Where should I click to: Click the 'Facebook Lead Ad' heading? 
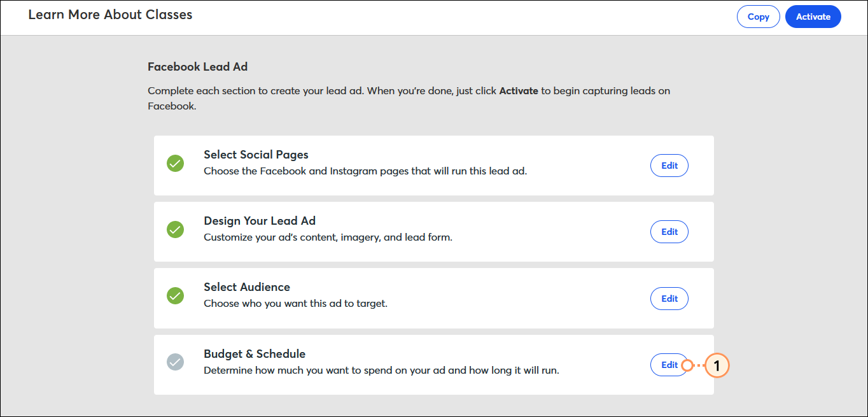[198, 66]
